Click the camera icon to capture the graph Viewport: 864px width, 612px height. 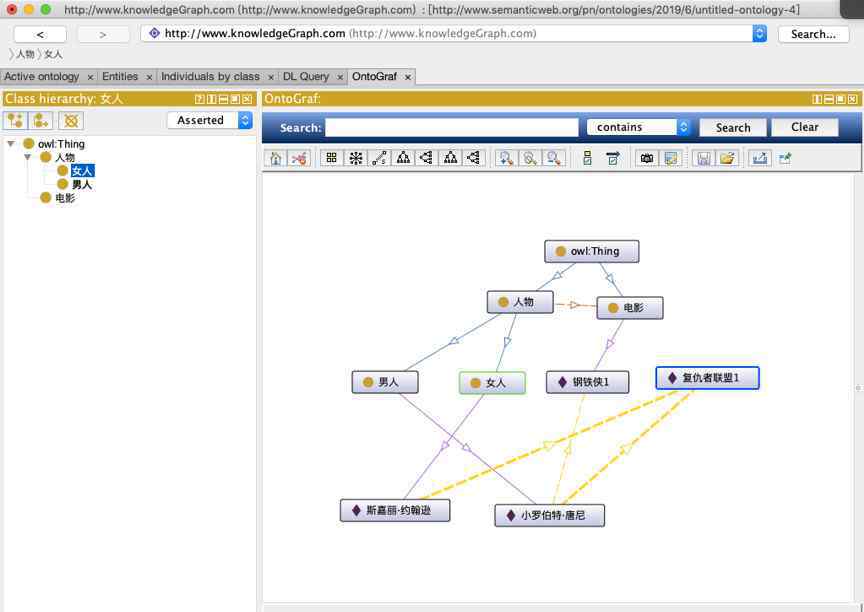pyautogui.click(x=647, y=159)
